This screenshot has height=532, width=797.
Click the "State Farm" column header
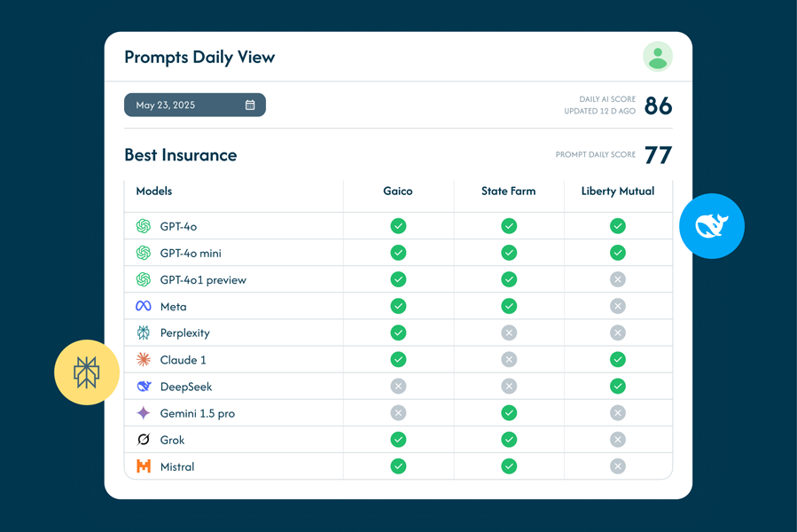[x=509, y=192]
